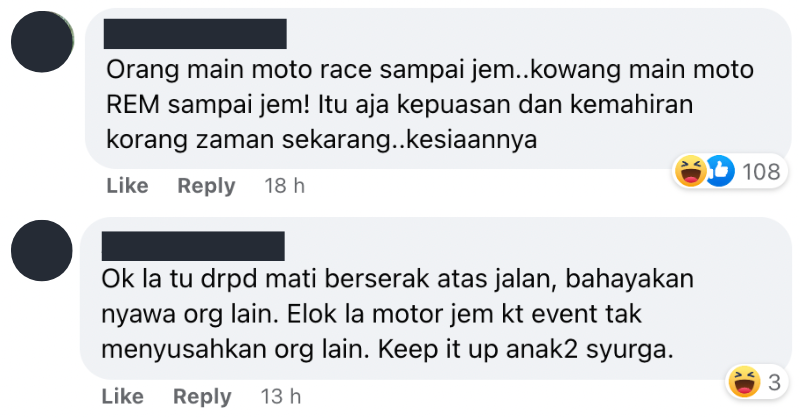Screen dimensions: 800x418
Task: Like the comment posted 13 h ago
Action: click(122, 396)
